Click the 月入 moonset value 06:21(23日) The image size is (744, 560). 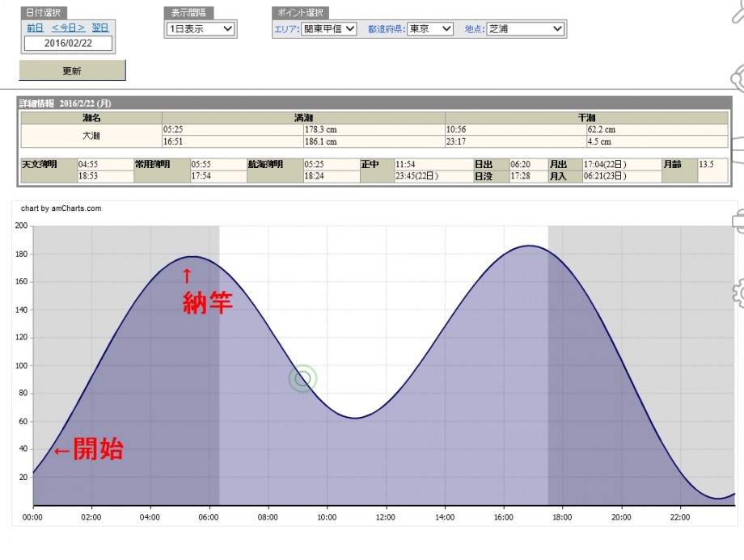click(x=622, y=176)
